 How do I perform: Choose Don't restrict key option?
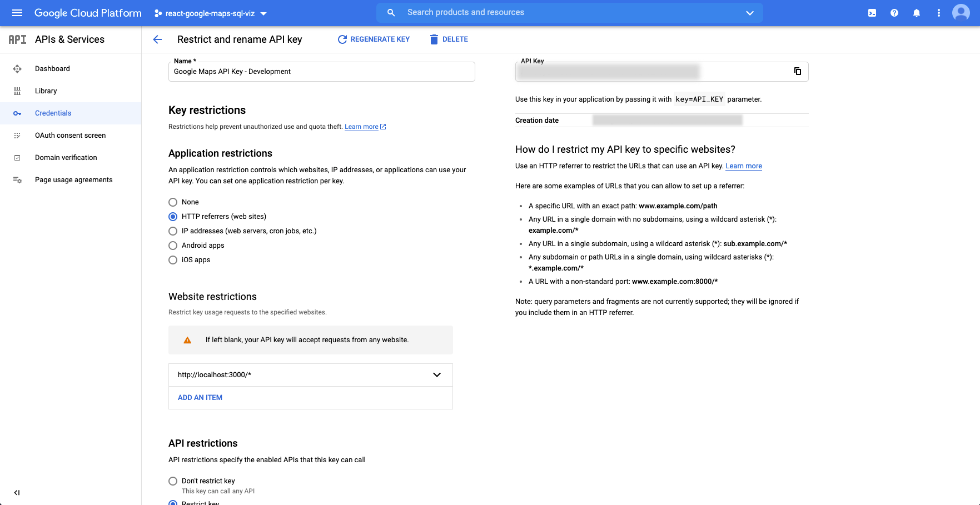pos(173,481)
